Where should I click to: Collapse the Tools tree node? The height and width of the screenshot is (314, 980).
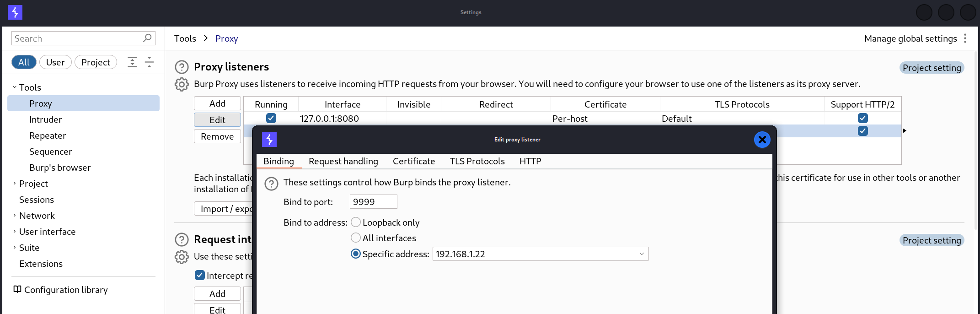coord(15,87)
